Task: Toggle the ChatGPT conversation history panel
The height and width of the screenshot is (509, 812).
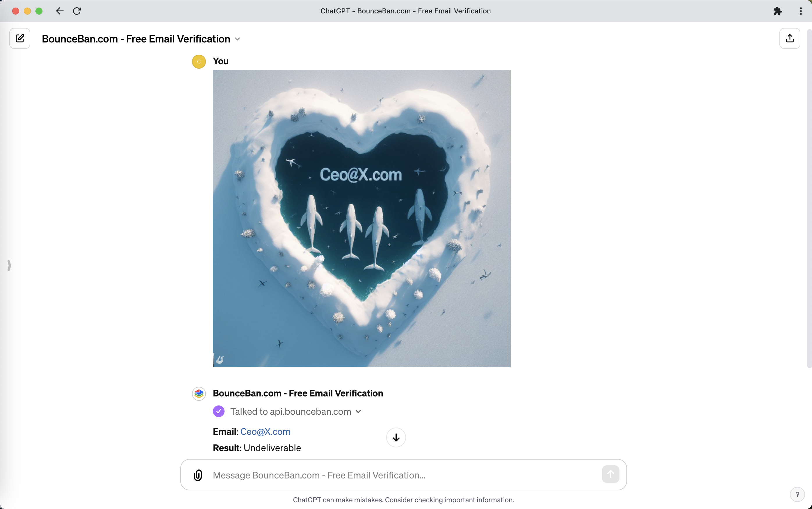Action: point(9,265)
